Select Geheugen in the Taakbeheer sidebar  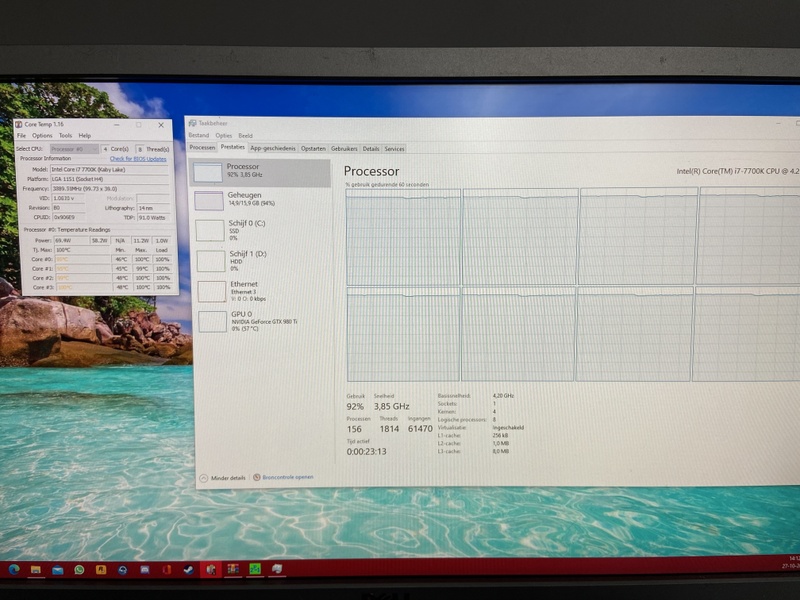click(x=261, y=201)
